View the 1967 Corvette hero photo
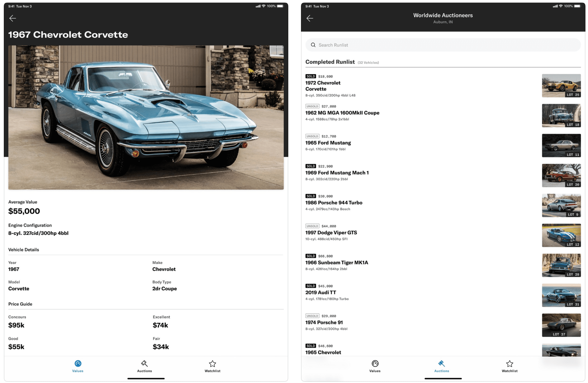This screenshot has width=588, height=383. coord(146,118)
